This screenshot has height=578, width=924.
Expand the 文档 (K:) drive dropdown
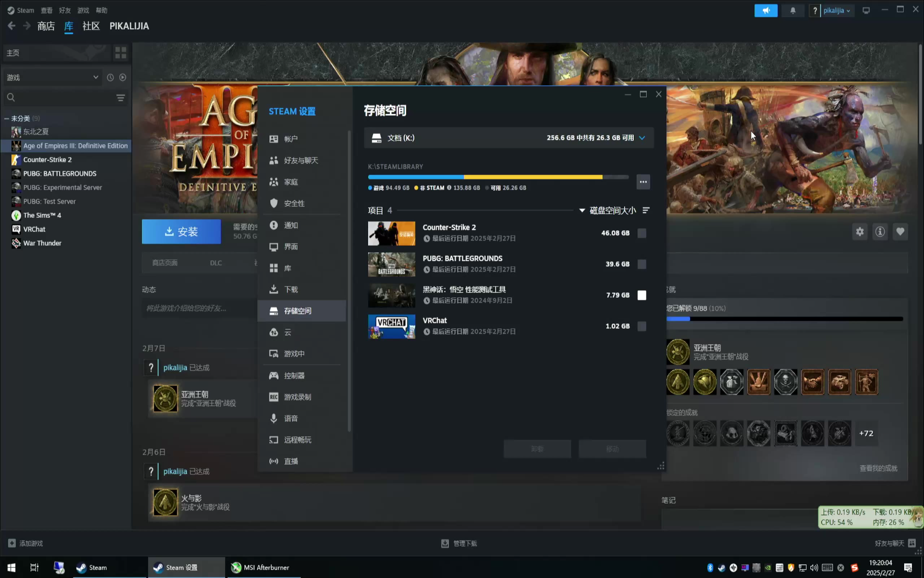509,138
